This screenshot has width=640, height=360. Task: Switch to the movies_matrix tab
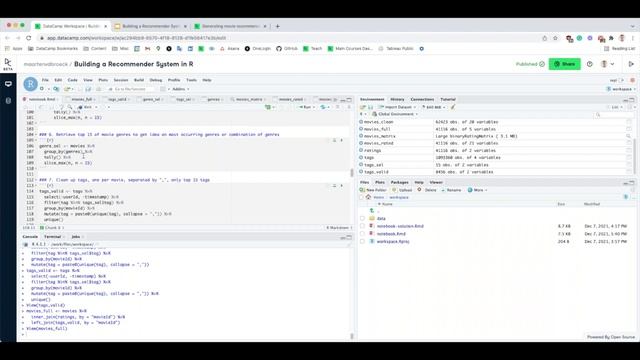(249, 99)
